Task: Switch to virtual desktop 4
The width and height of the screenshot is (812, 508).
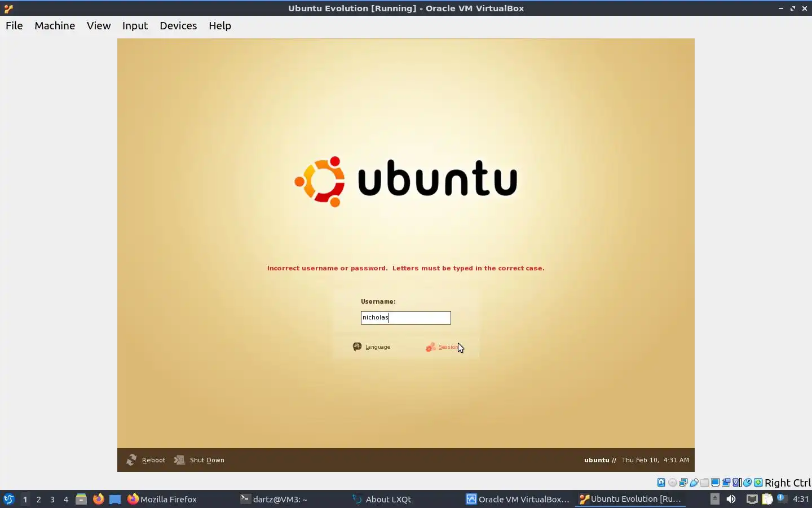Action: pos(66,499)
